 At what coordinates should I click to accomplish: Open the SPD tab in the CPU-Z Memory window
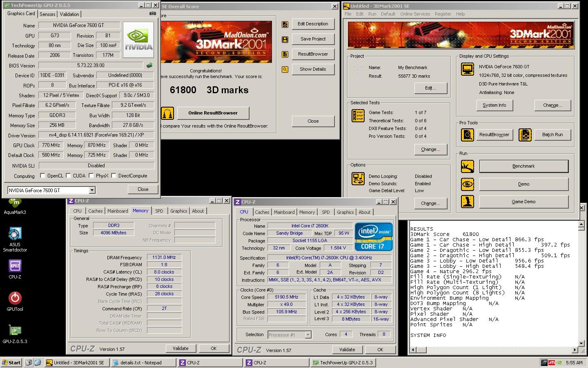click(159, 211)
